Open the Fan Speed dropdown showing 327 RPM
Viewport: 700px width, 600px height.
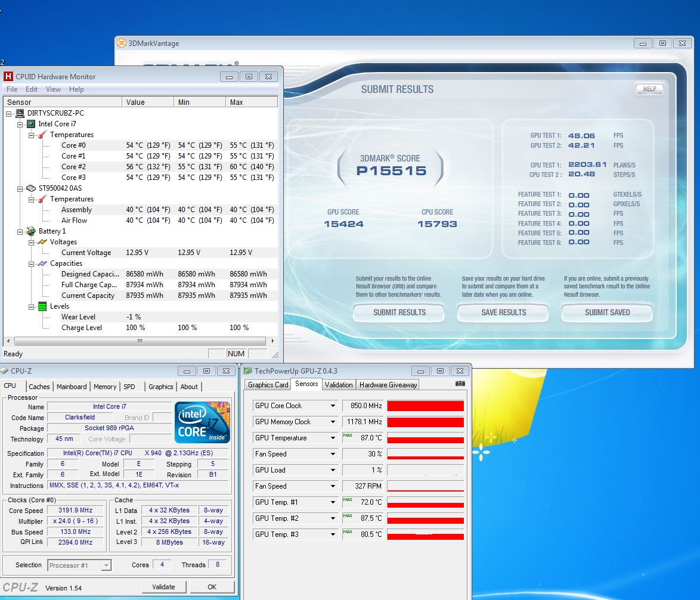pos(333,486)
